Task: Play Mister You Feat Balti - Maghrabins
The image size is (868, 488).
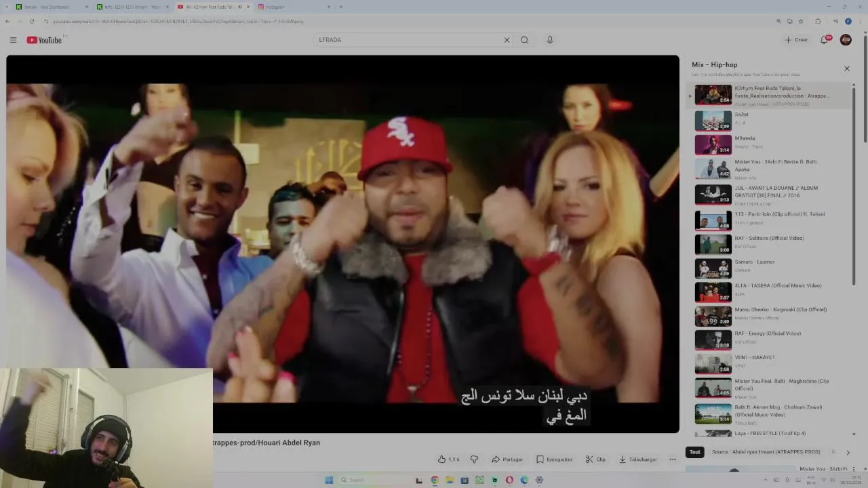Action: tap(769, 388)
